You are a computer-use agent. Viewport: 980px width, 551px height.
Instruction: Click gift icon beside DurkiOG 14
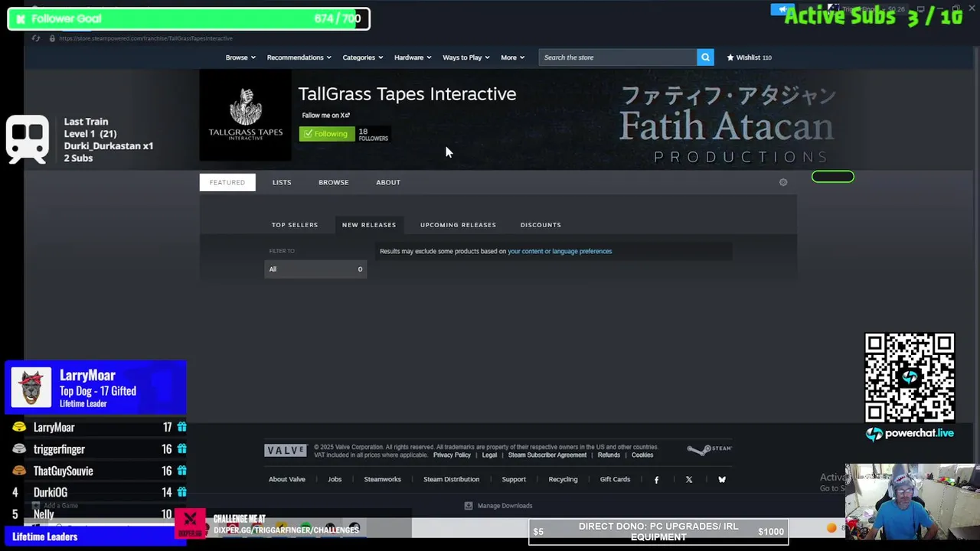coord(181,493)
